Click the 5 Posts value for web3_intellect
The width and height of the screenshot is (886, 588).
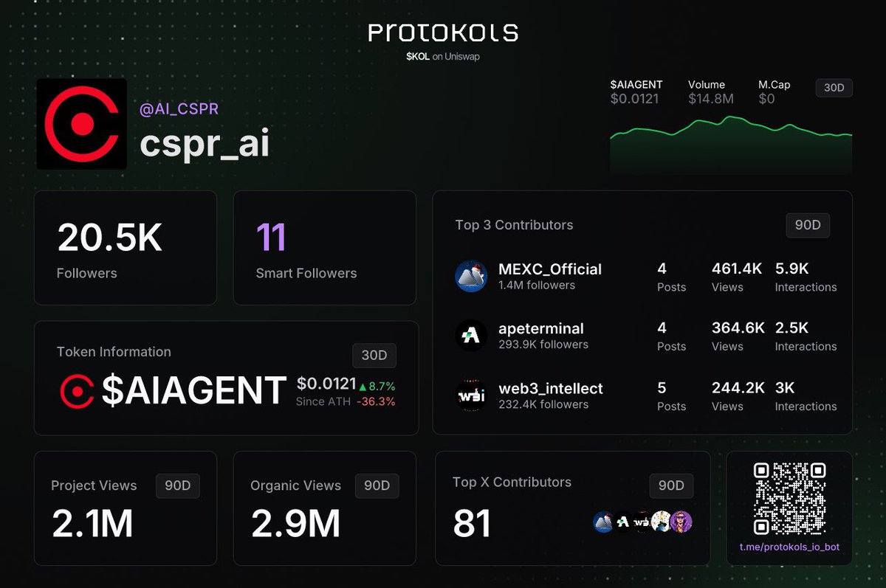coord(662,388)
